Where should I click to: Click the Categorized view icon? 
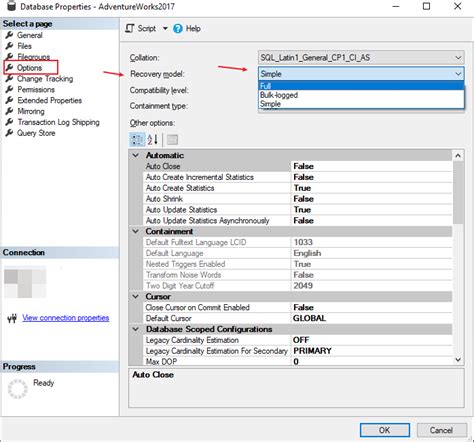coord(137,139)
